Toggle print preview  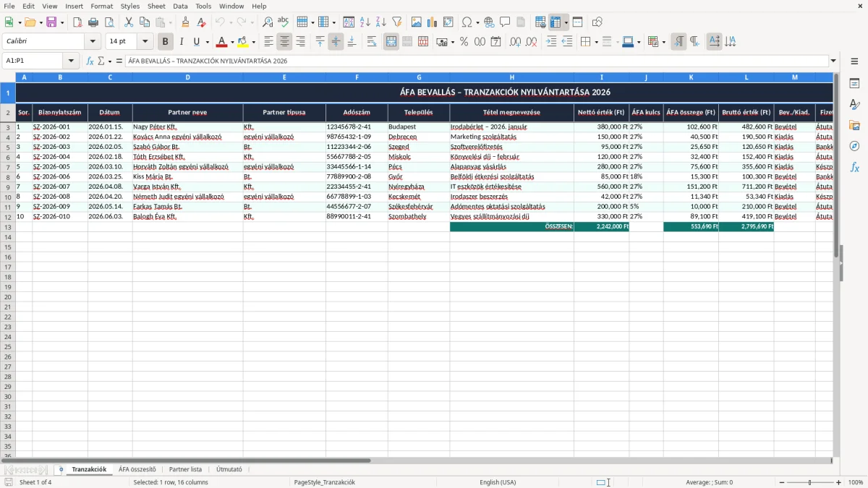tap(109, 22)
